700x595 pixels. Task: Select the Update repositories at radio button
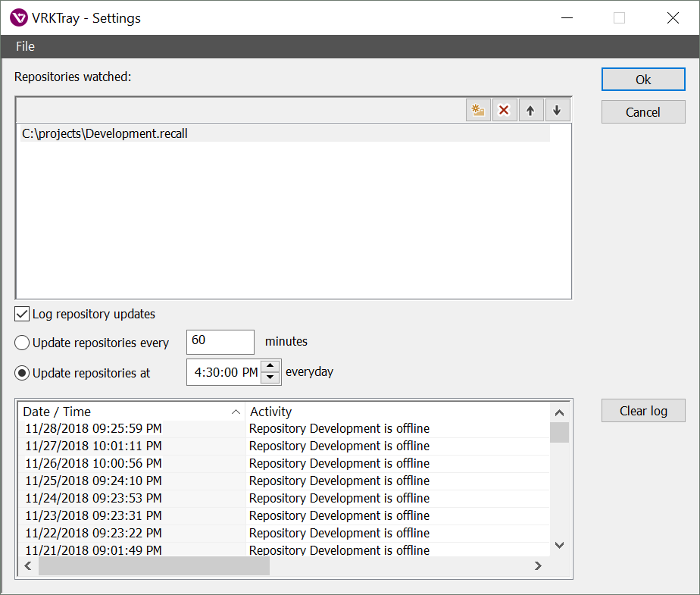click(x=22, y=373)
